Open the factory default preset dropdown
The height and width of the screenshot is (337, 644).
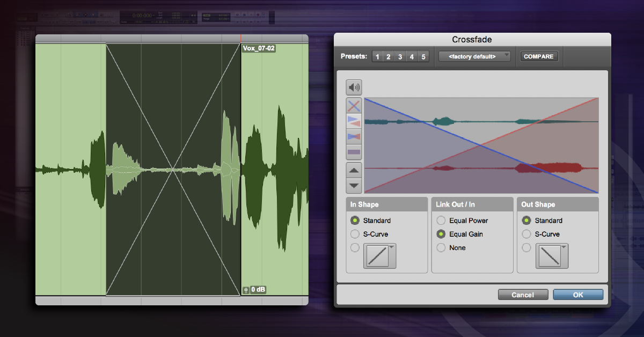tap(474, 56)
